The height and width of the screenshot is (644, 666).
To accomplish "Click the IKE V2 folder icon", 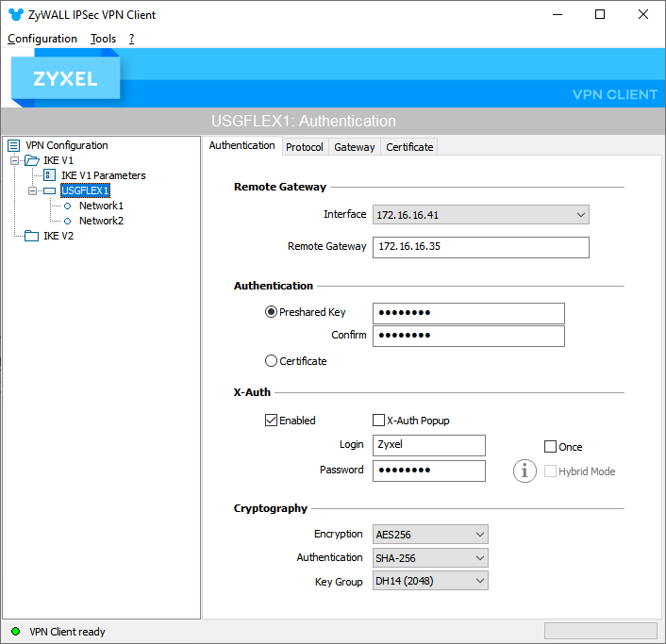I will pyautogui.click(x=31, y=236).
